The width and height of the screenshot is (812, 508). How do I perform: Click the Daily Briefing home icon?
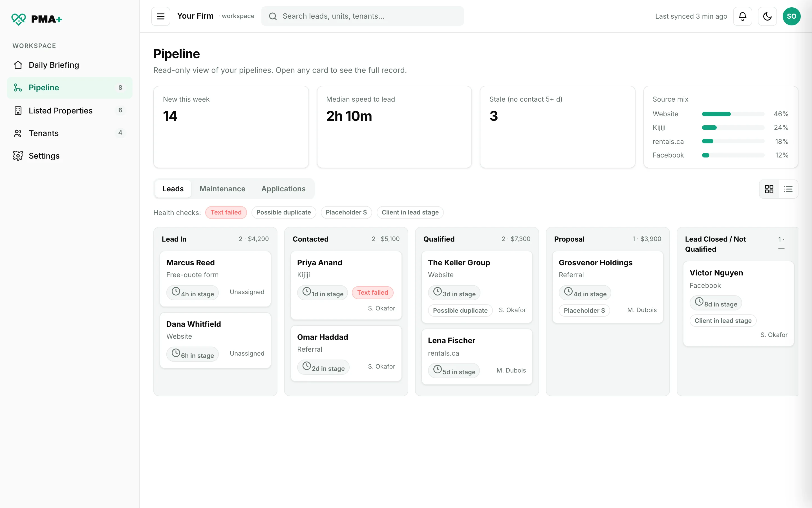click(x=18, y=65)
